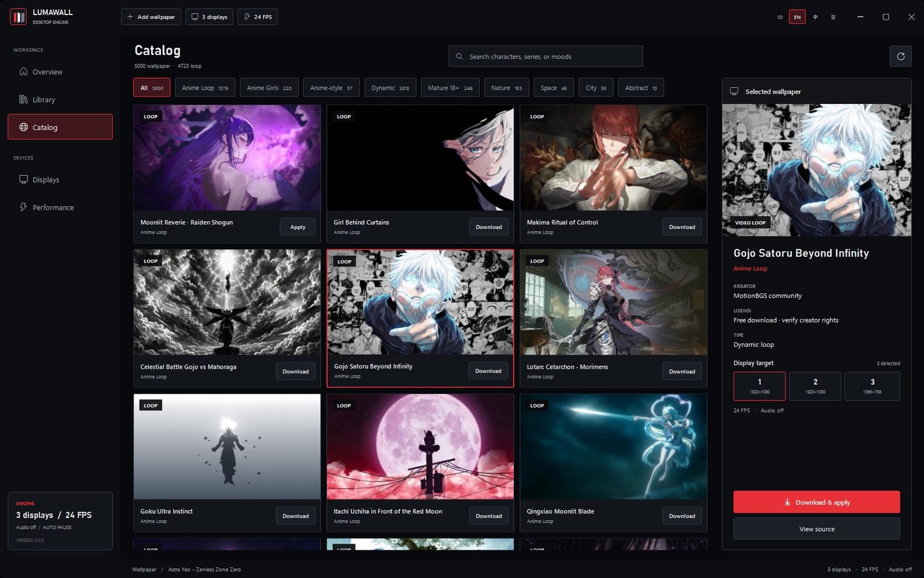Select the Catalog sidebar item
The height and width of the screenshot is (578, 924).
point(60,127)
